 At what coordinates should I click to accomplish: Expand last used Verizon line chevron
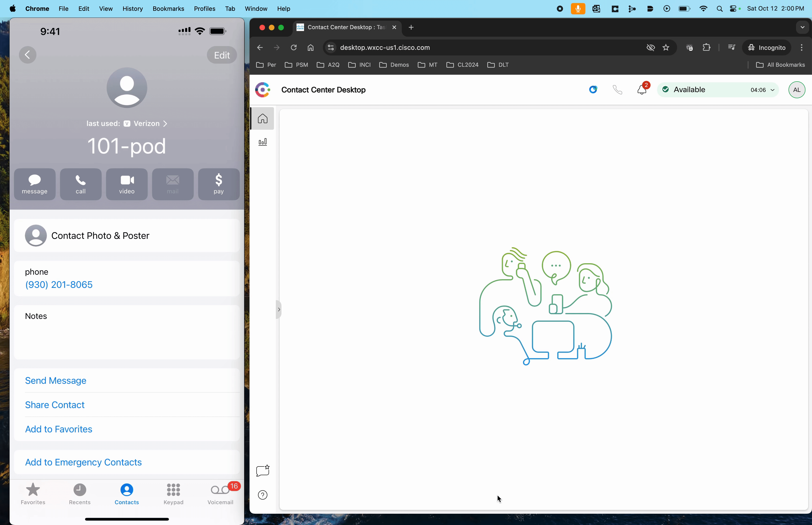tap(165, 124)
